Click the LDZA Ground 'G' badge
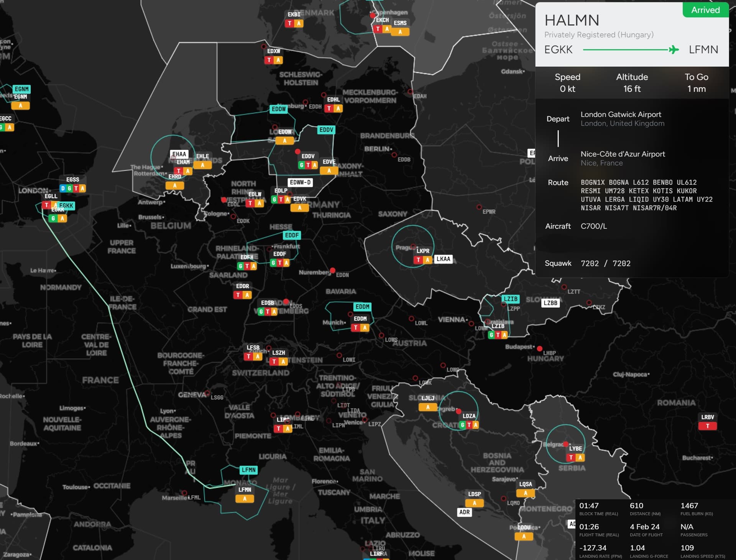Screen dimensions: 736x560 463,425
